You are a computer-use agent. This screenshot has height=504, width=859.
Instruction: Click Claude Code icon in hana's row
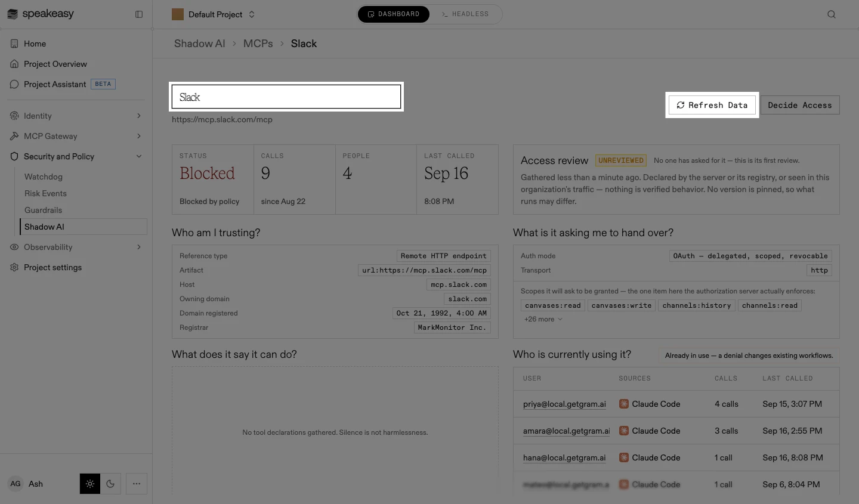(x=624, y=457)
